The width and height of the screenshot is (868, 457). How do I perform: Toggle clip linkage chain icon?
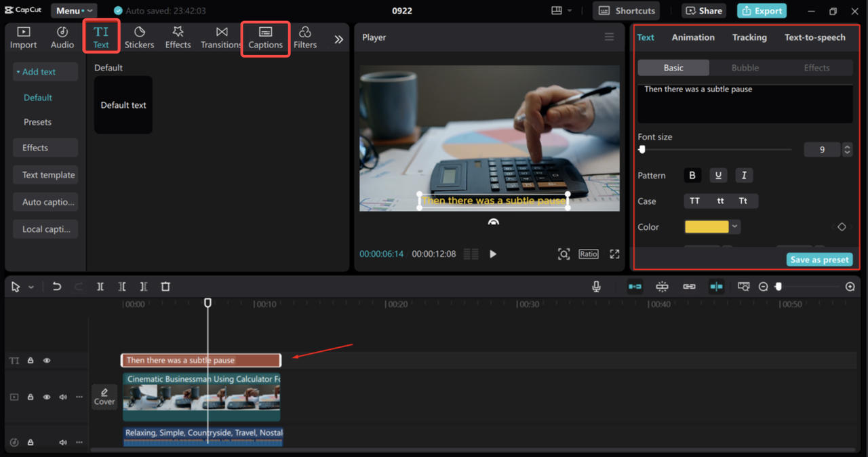(x=689, y=287)
